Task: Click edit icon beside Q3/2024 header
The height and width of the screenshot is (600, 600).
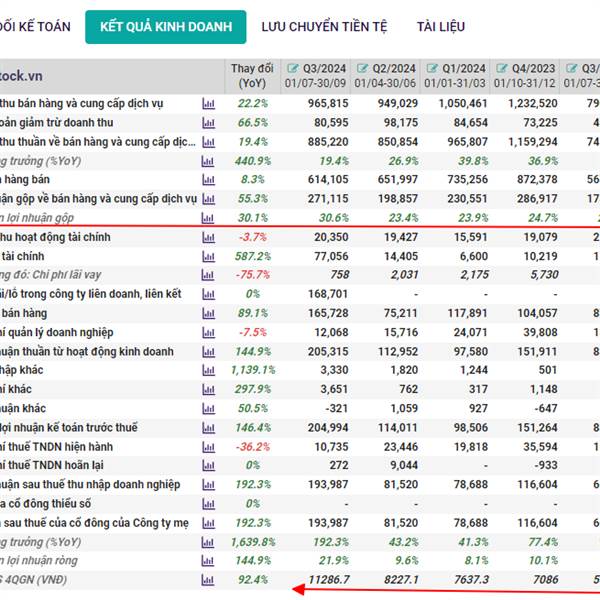Action: (293, 68)
